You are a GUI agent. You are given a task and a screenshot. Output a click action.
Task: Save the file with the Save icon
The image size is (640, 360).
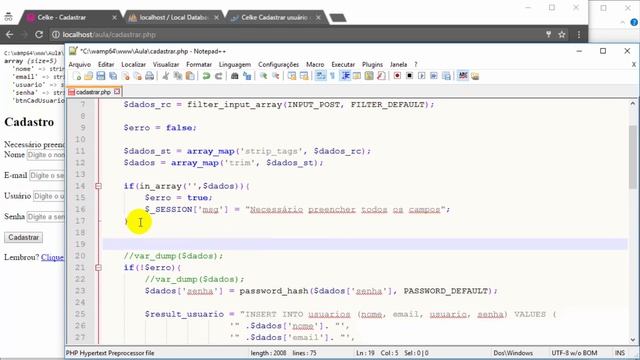101,76
